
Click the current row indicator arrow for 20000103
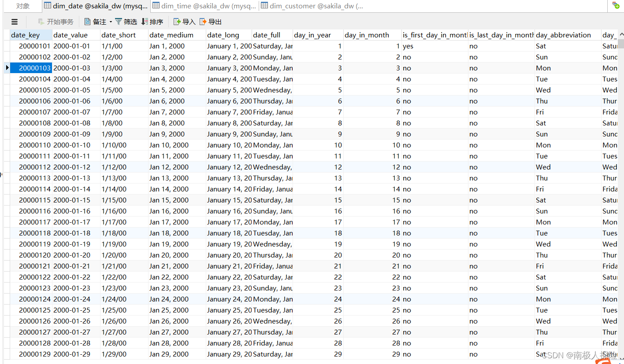click(7, 68)
